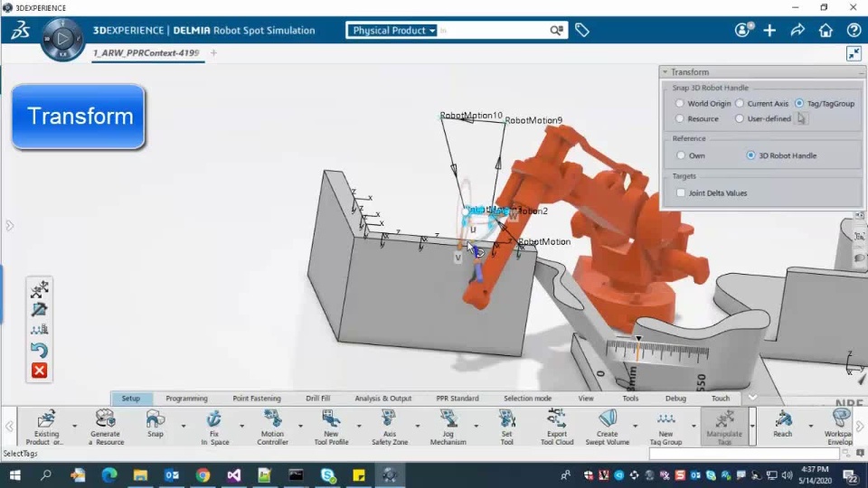Click the command input field at bottom
This screenshot has width=868, height=488.
744,454
